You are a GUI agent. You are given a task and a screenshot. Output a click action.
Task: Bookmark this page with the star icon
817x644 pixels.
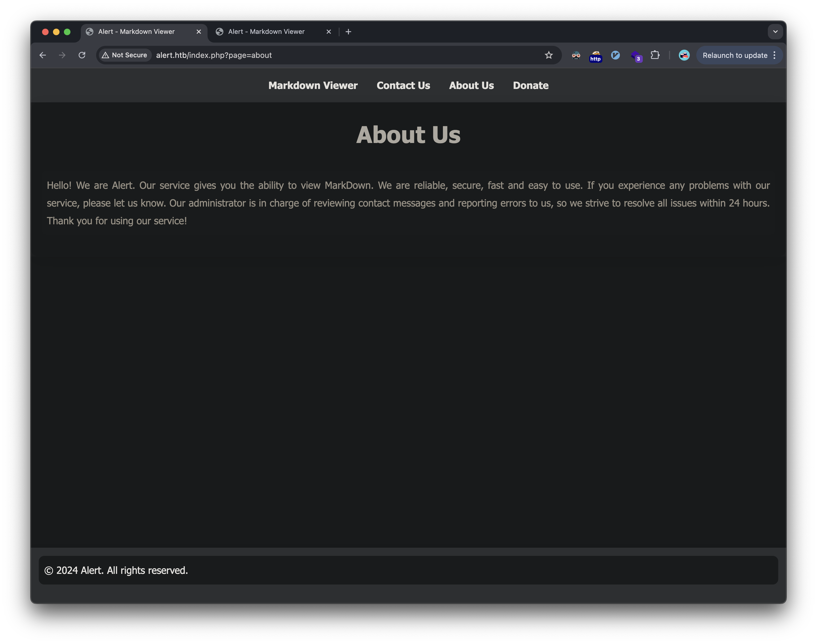click(548, 55)
